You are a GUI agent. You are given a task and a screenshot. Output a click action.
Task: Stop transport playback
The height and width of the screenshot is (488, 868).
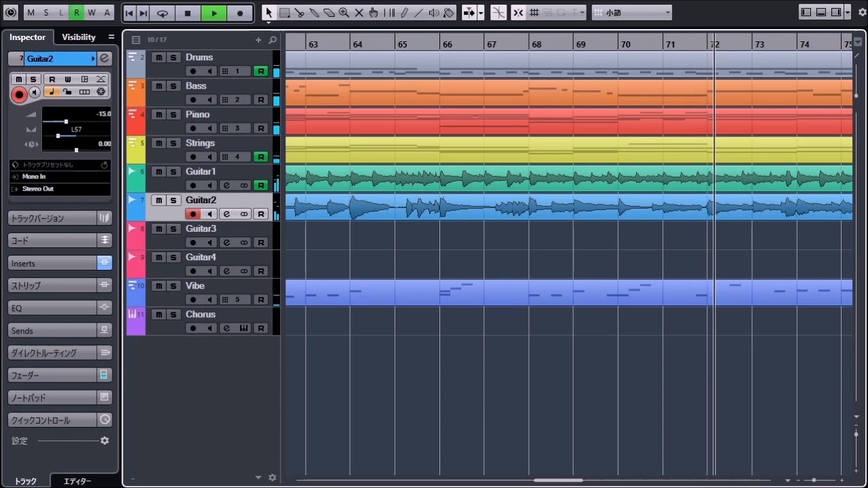188,13
